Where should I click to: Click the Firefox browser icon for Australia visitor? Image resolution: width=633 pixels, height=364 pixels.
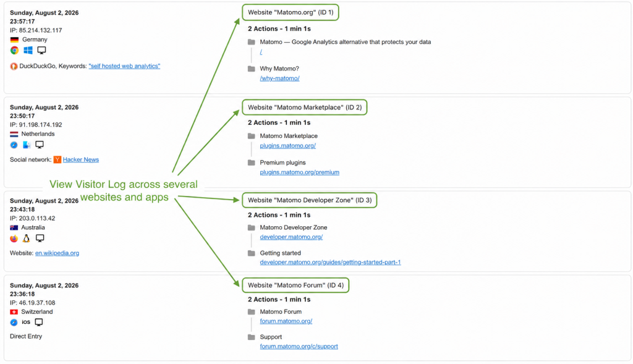[x=14, y=239]
